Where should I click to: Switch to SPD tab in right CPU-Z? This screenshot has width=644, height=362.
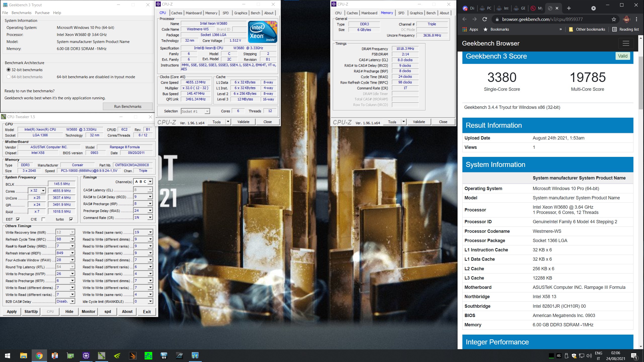401,13
